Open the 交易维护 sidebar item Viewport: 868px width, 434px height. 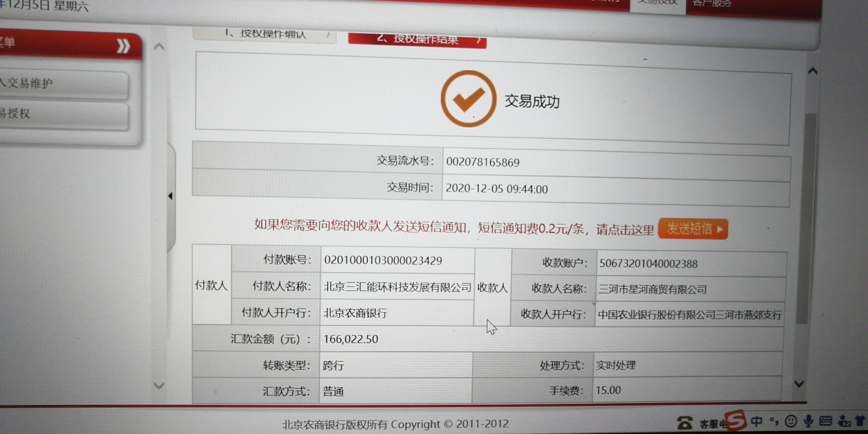click(63, 84)
